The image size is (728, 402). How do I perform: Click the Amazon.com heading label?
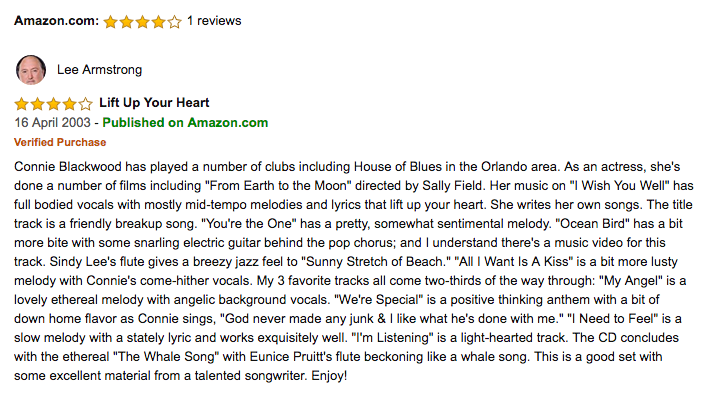[x=56, y=21]
